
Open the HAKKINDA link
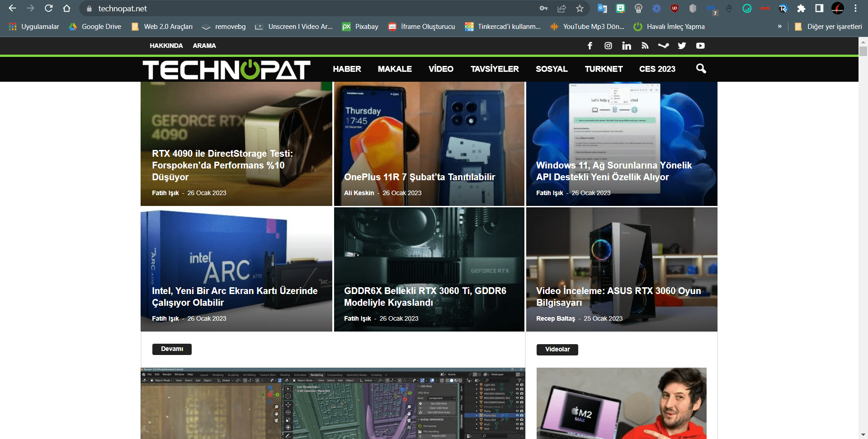pos(166,46)
